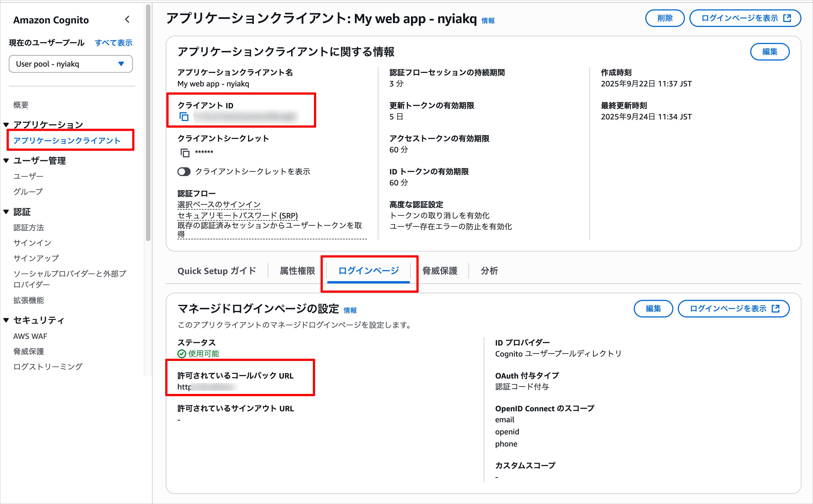The width and height of the screenshot is (813, 504).
Task: Select アプリケーションクライアント in sidebar
Action: tap(67, 140)
